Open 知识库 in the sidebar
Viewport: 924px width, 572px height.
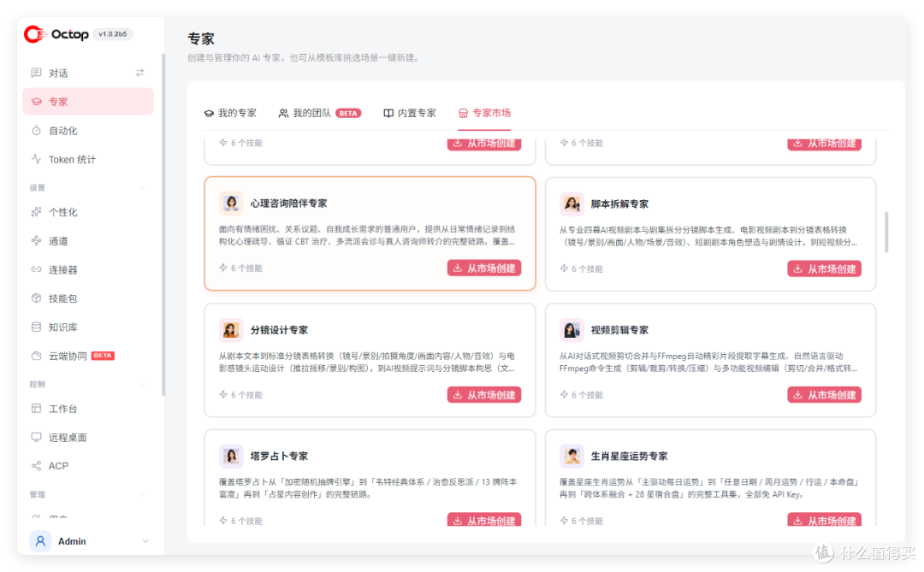pos(88,327)
